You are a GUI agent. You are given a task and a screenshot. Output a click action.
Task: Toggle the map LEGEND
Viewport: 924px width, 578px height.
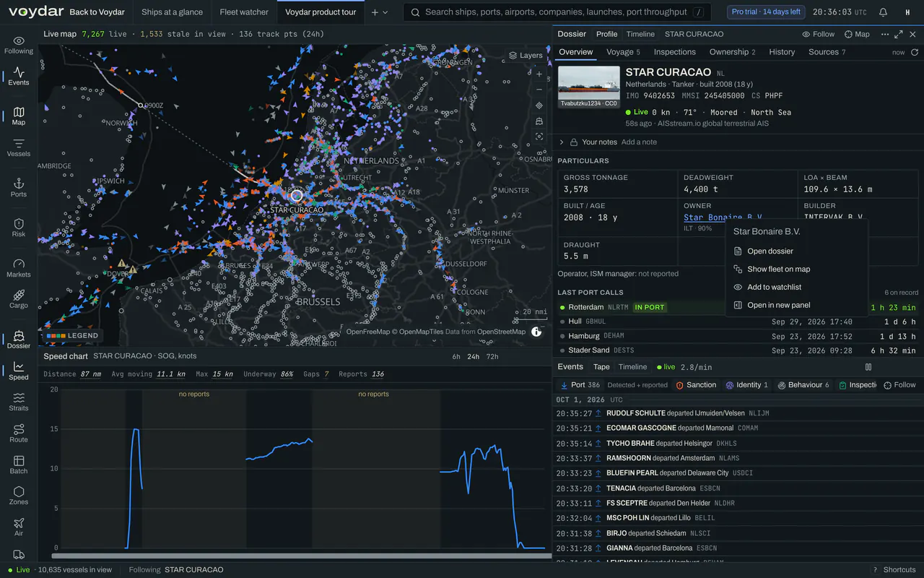[72, 335]
